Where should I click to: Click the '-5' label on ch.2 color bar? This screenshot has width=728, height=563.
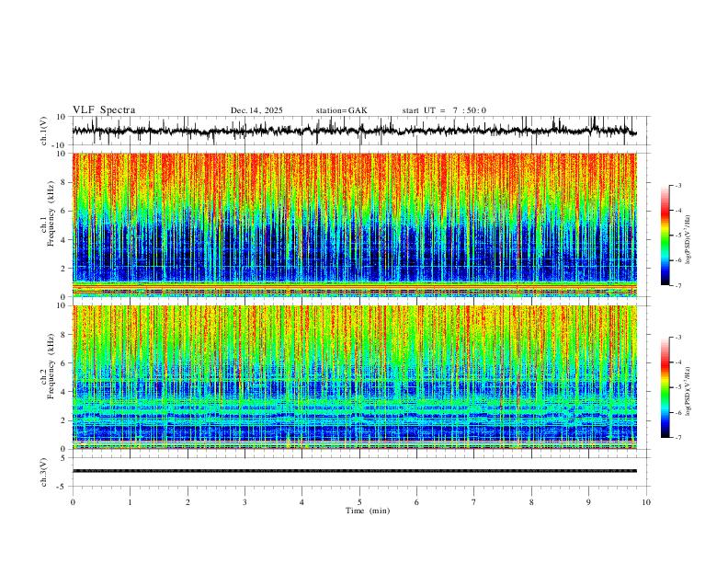click(x=678, y=387)
